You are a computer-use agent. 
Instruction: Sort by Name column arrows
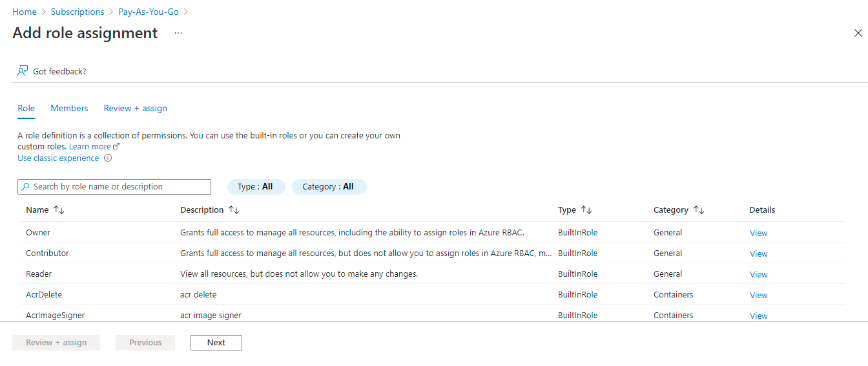click(59, 210)
